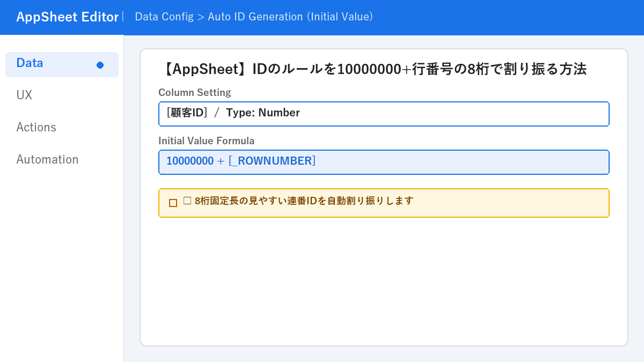This screenshot has width=644, height=362.
Task: Click the AppSheet Editor title
Action: coord(67,17)
